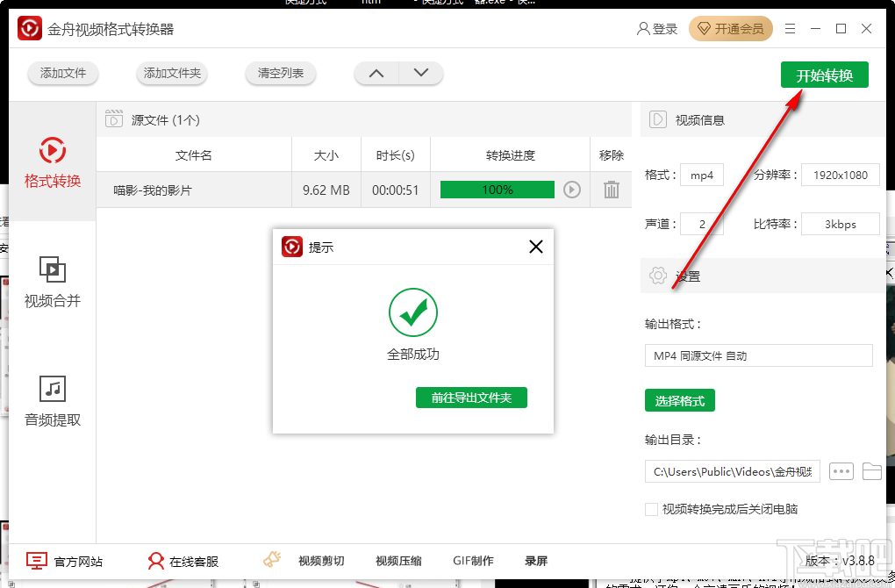The image size is (895, 588).
Task: Switch to 视频合并 mode
Action: click(52, 281)
